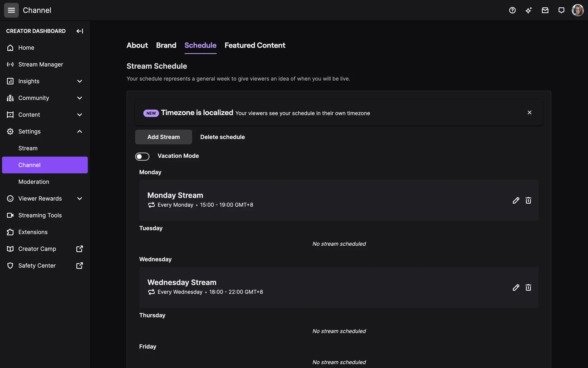Expand the Community section
The image size is (588, 368).
79,98
